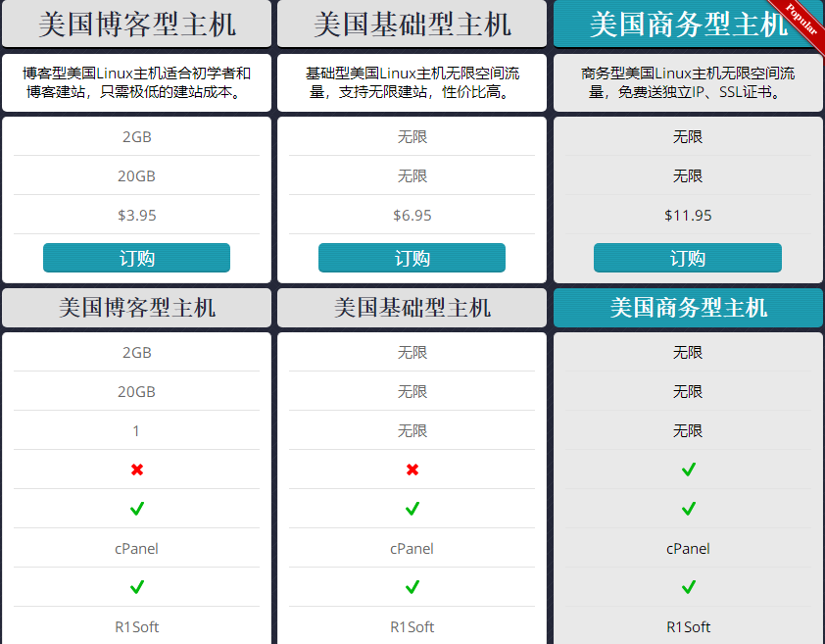Click the cPanel label in 商务型 column
The height and width of the screenshot is (644, 825).
(x=688, y=548)
